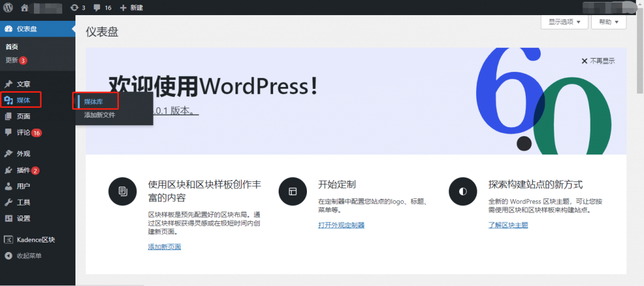The image size is (644, 286).
Task: Click the 插件 plug icon
Action: coord(9,170)
